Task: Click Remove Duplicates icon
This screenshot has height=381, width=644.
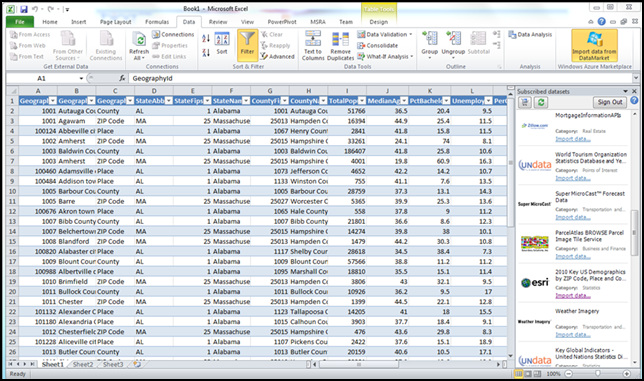Action: (340, 39)
